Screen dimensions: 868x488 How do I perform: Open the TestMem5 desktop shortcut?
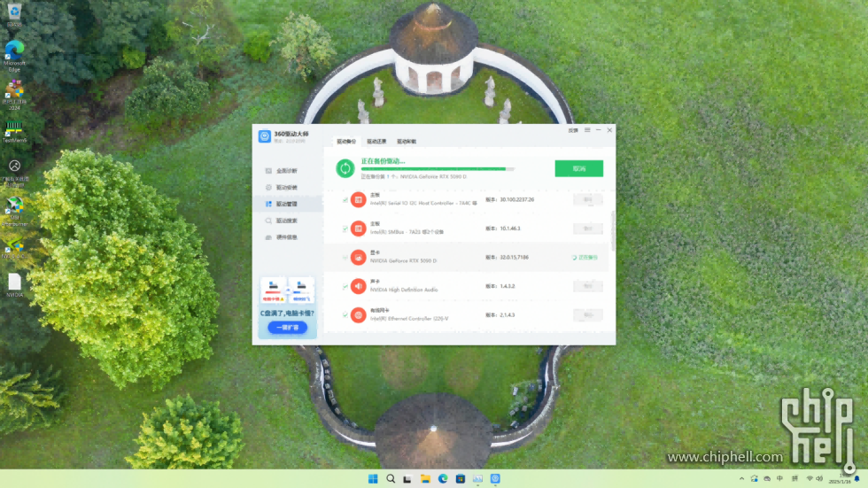pos(15,129)
